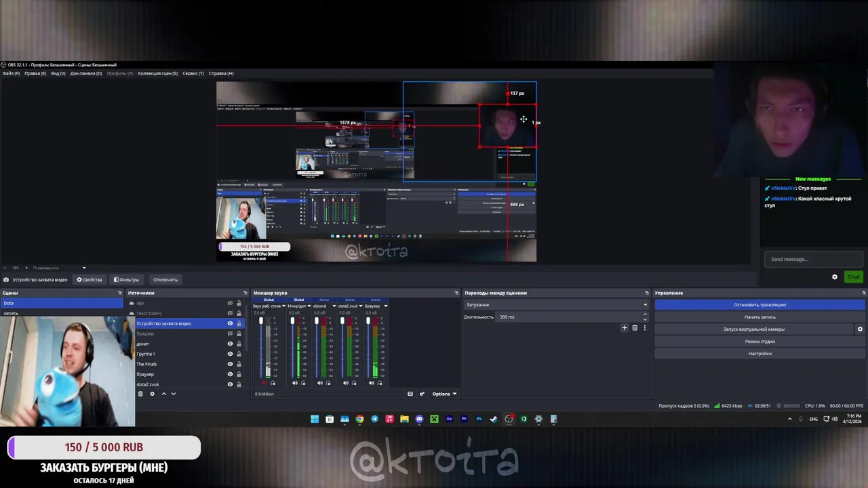Delete selected source with the trash icon
Screen dimensions: 868x488
point(140,394)
